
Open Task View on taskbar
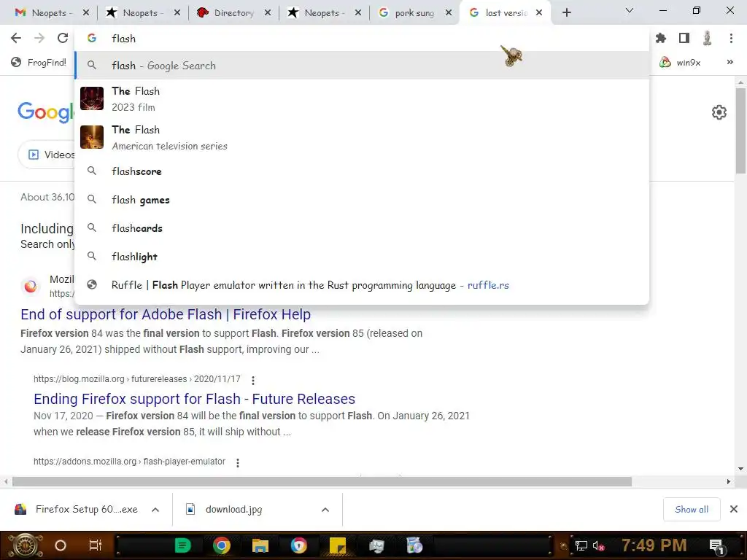point(96,545)
